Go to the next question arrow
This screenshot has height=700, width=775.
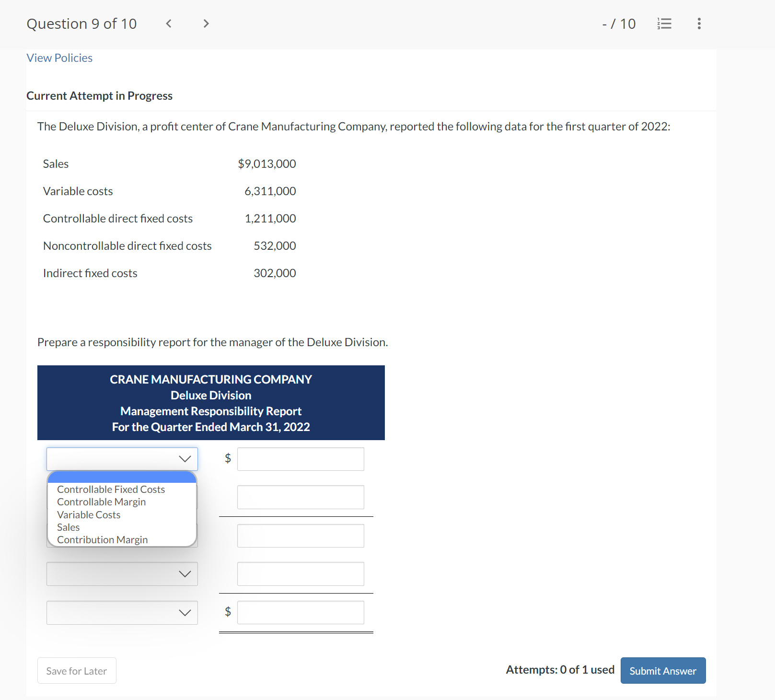(206, 23)
